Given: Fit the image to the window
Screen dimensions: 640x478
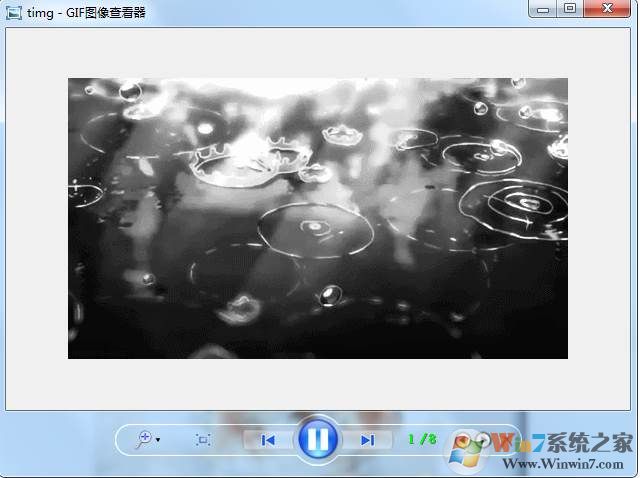Looking at the screenshot, I should pos(203,439).
